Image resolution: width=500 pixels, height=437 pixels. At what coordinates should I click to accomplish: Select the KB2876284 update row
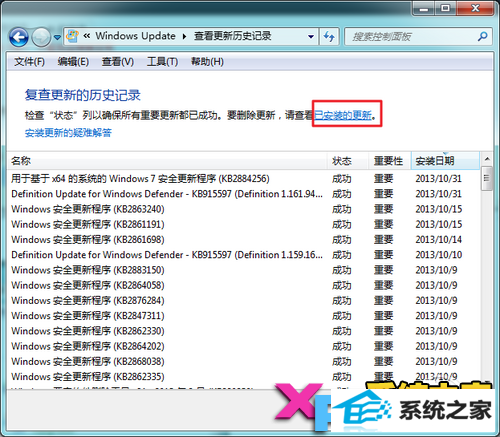click(x=243, y=301)
